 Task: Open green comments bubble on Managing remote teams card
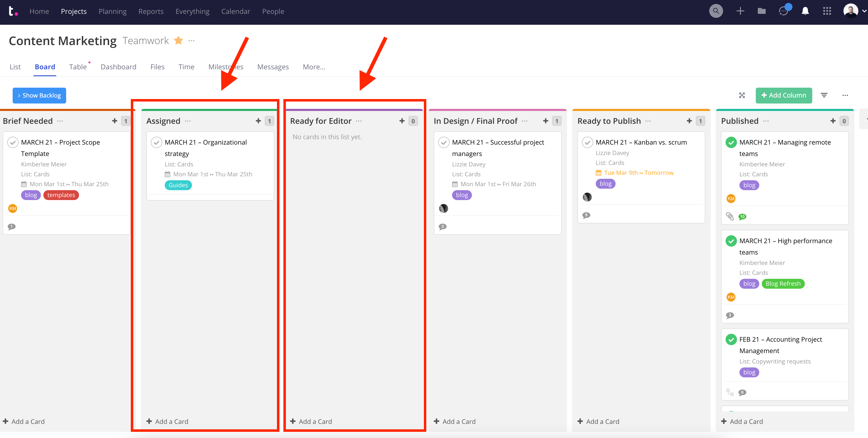click(x=742, y=217)
